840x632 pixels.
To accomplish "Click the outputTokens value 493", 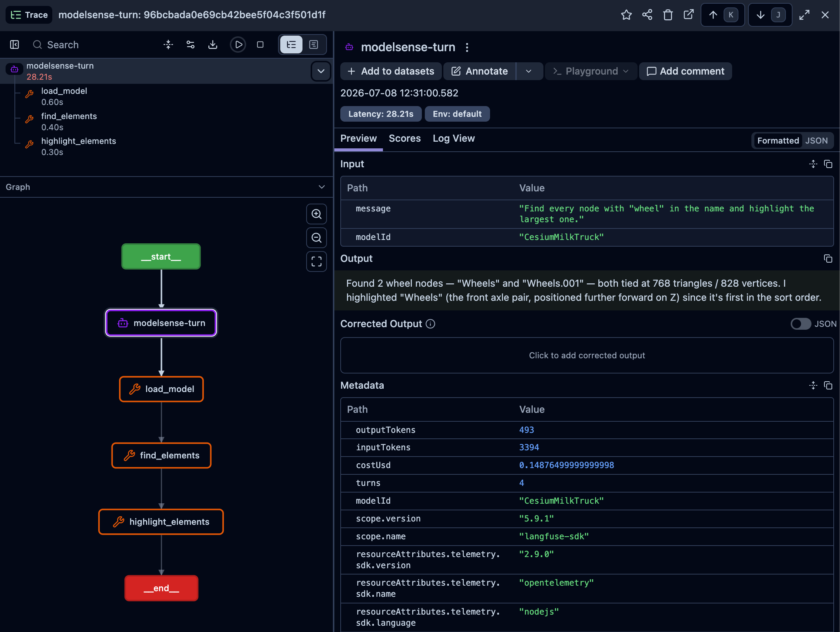I will click(526, 430).
